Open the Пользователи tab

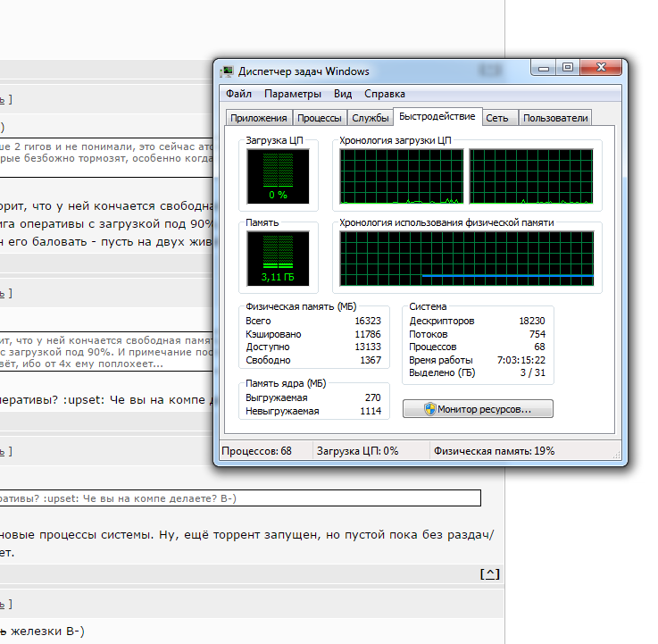[554, 118]
